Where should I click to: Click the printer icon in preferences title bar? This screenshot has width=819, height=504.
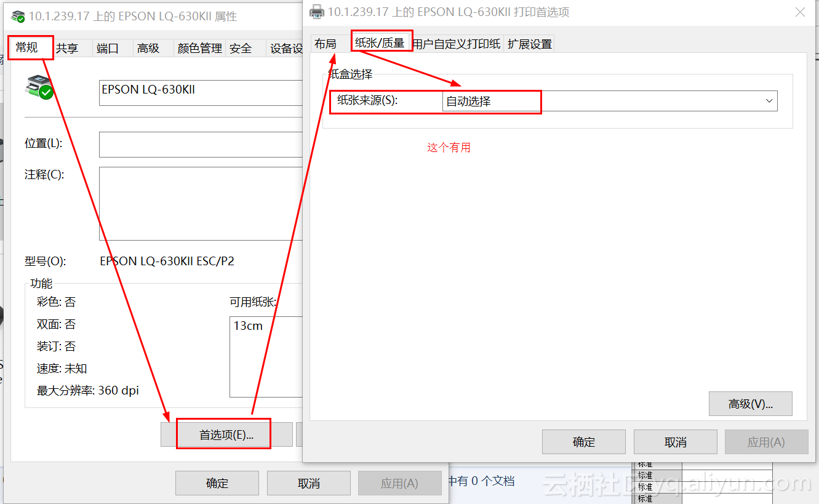click(316, 11)
